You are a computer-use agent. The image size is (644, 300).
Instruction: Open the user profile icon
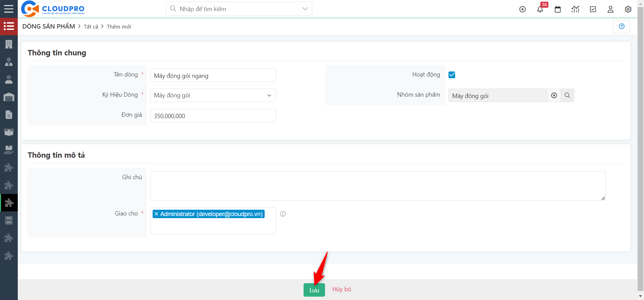pos(610,9)
